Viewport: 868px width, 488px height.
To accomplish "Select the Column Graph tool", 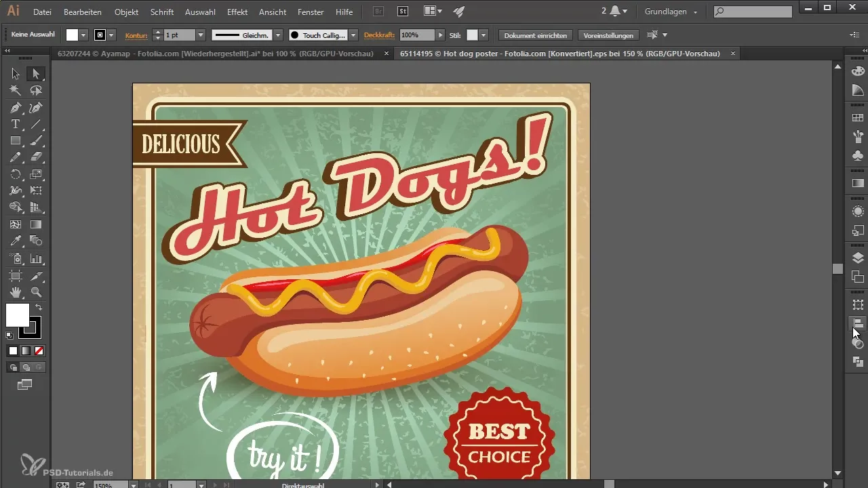I will (x=36, y=258).
